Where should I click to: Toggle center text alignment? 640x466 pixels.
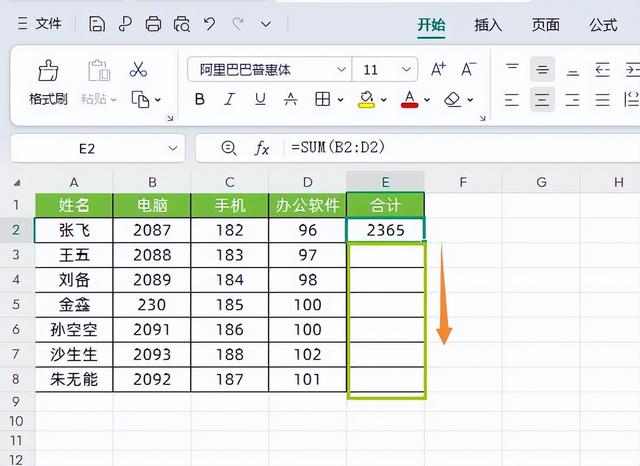[542, 100]
